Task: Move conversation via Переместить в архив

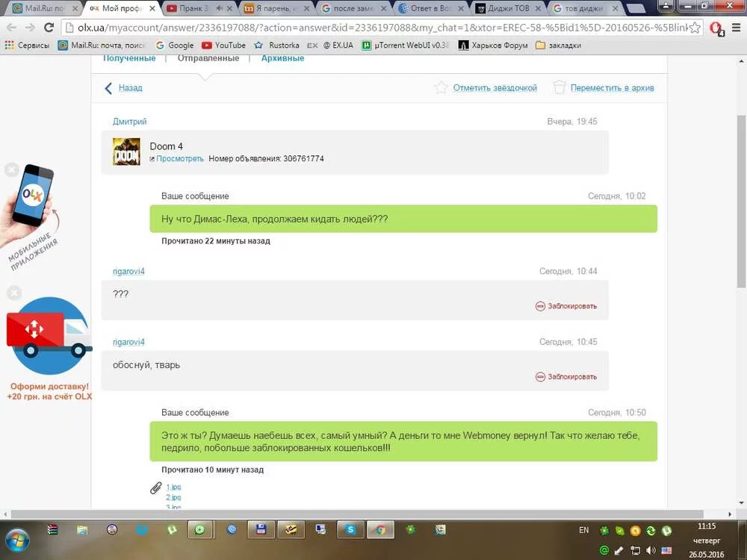Action: [x=613, y=87]
